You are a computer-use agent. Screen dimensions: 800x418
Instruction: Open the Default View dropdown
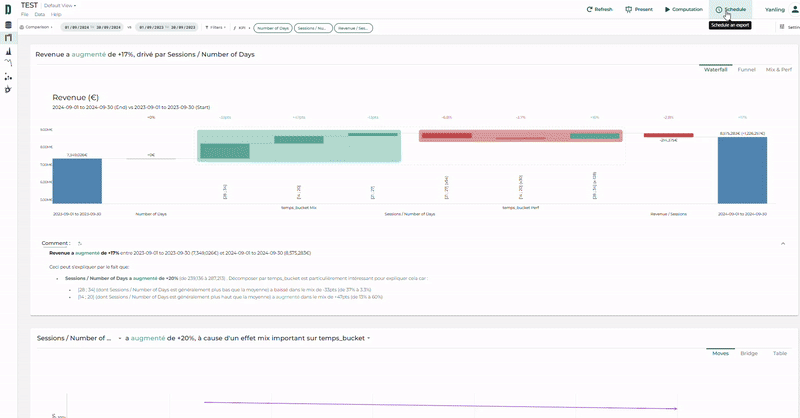(60, 5)
